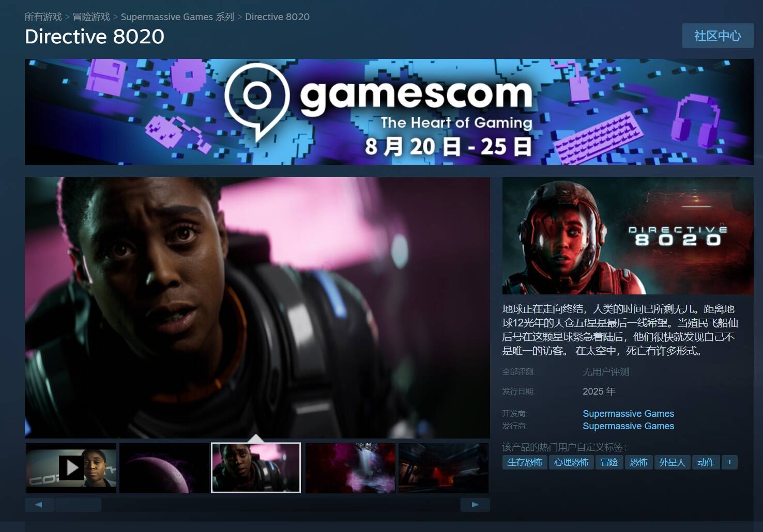Click the Directive 8020 page title
The height and width of the screenshot is (532, 763).
[95, 37]
